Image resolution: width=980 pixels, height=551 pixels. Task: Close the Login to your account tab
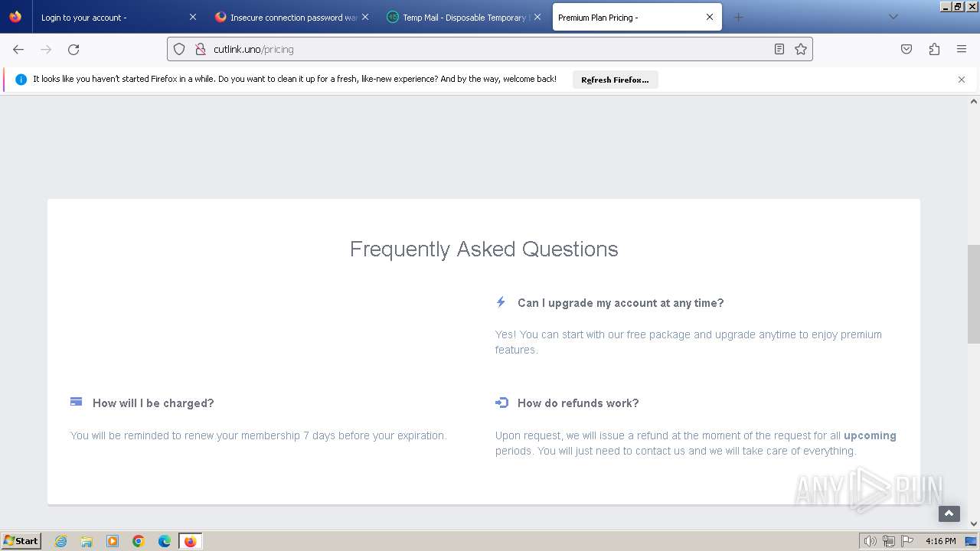coord(193,17)
